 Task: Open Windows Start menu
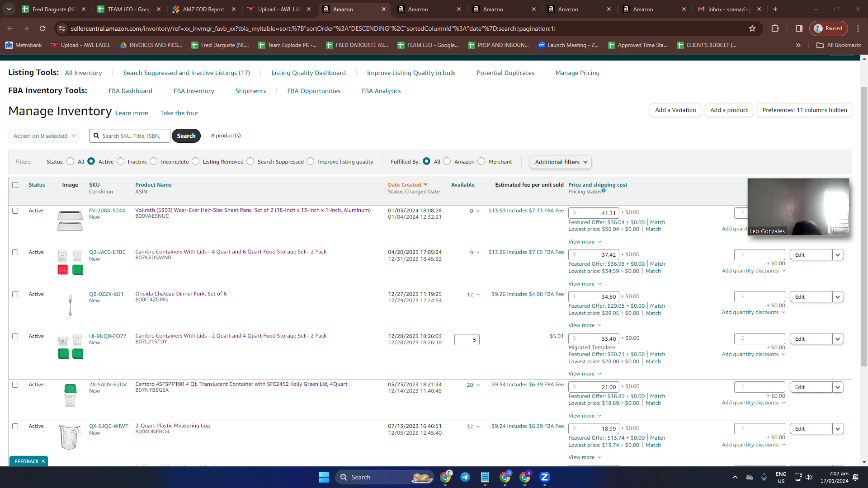324,477
